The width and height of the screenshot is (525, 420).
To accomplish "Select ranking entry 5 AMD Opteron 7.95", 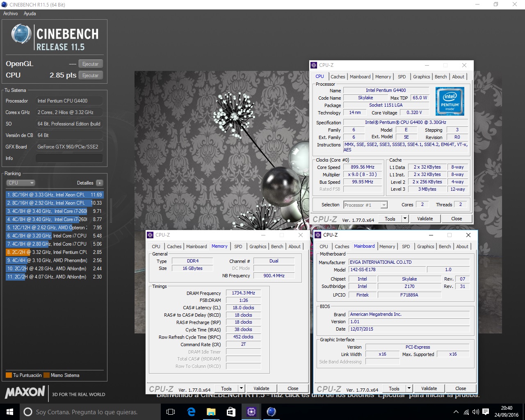I will tap(54, 228).
